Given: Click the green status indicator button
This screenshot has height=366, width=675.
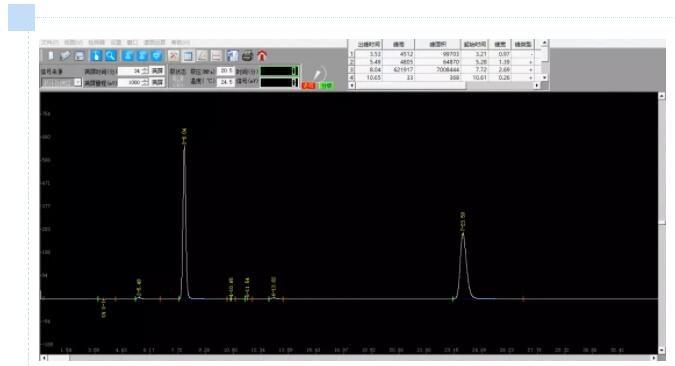Looking at the screenshot, I should click(326, 85).
